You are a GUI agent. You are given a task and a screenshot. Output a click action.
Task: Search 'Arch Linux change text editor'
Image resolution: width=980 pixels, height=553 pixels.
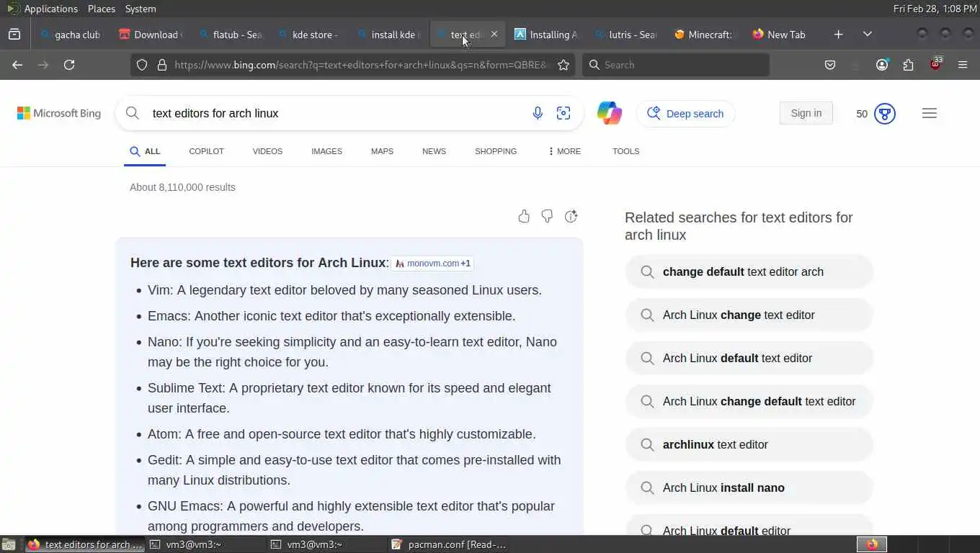click(x=749, y=315)
